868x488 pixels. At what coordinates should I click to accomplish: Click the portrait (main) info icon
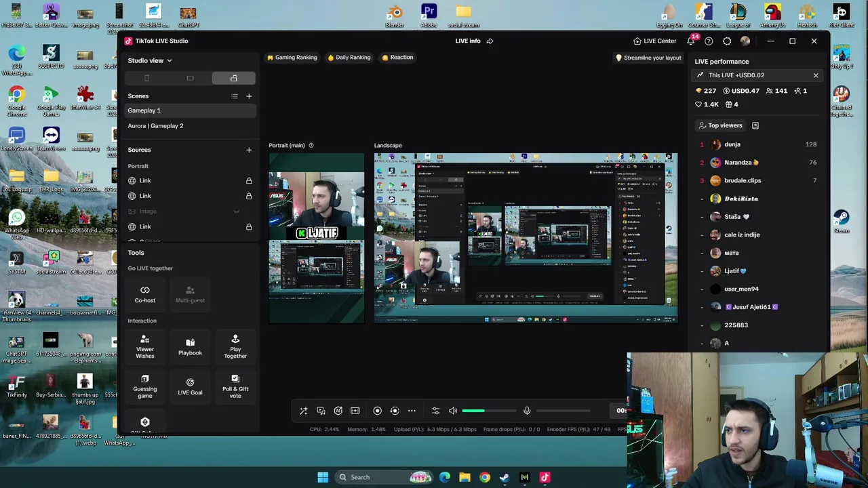click(x=311, y=145)
